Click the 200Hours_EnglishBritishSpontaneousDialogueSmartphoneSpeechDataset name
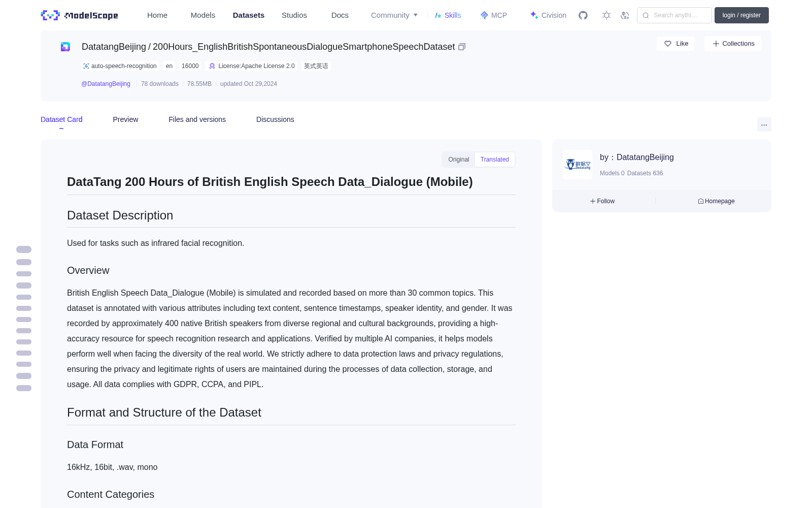The image size is (812, 508). click(303, 47)
